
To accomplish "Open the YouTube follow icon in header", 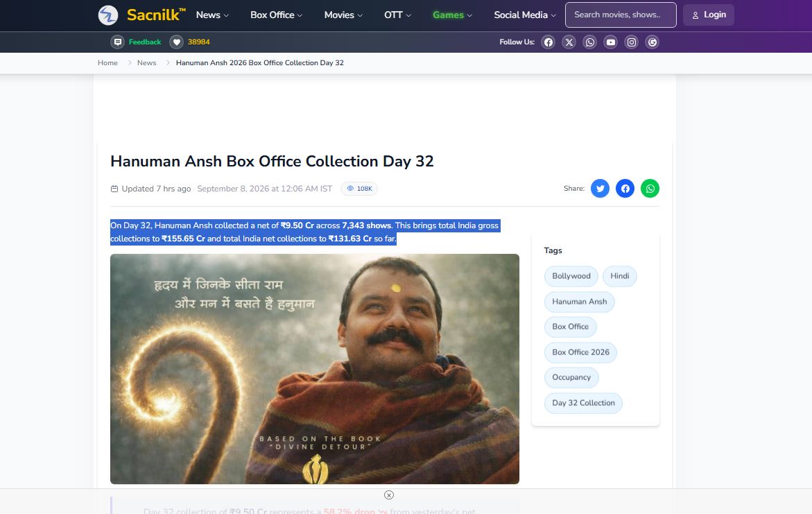I will 611,42.
